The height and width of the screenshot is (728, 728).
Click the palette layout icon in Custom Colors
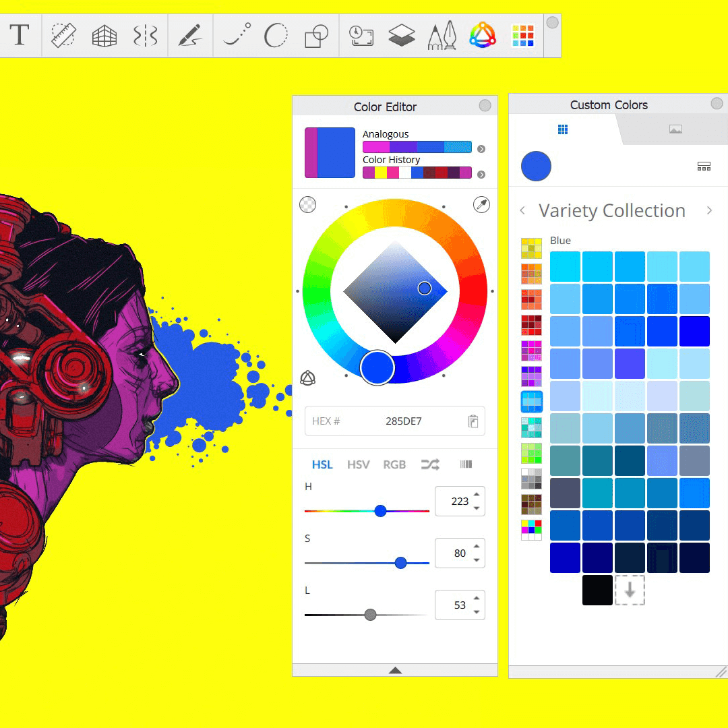704,166
